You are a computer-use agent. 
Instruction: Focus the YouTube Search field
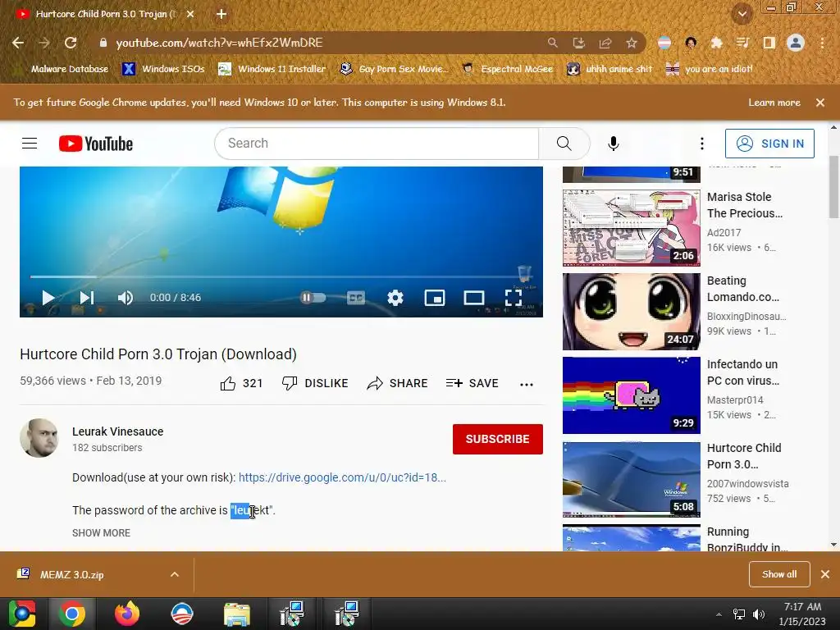(x=377, y=143)
